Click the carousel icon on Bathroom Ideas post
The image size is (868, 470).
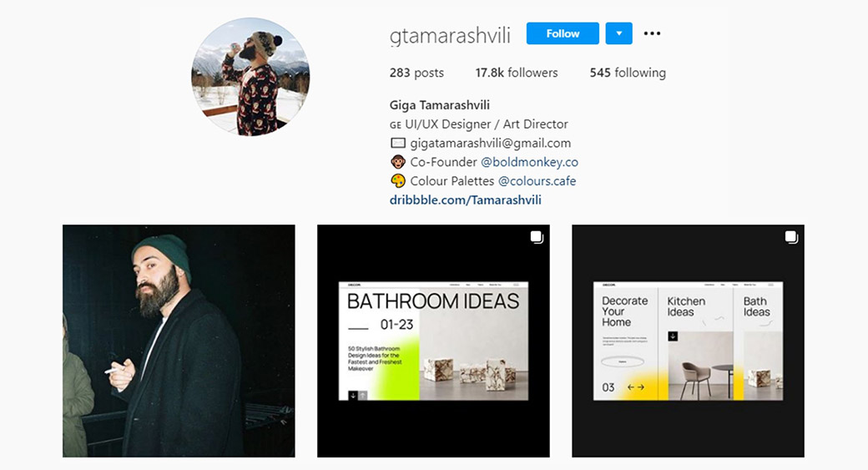tap(537, 237)
